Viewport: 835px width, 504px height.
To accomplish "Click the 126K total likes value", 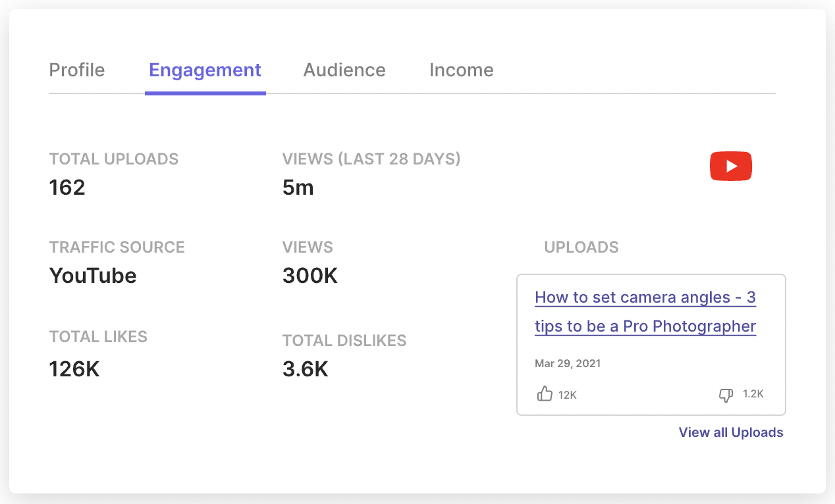I will (74, 369).
